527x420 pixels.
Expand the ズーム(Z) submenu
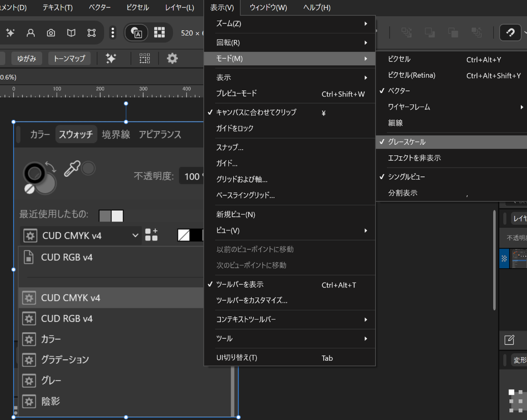290,24
